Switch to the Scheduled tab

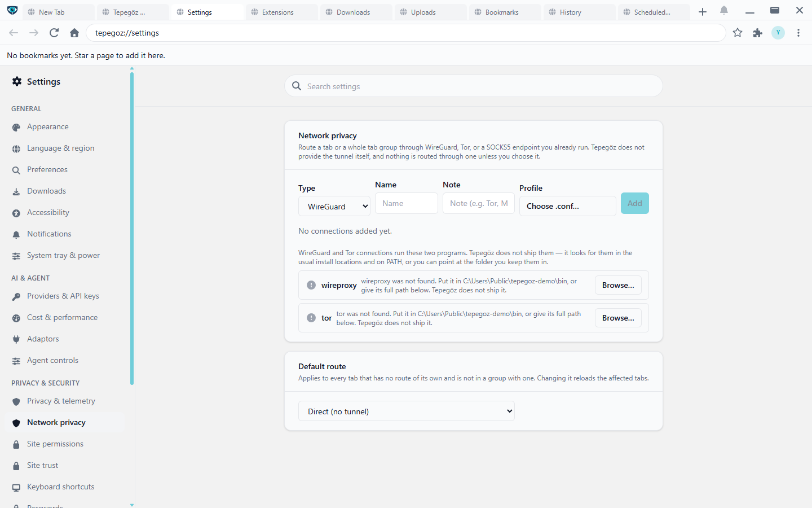click(654, 12)
